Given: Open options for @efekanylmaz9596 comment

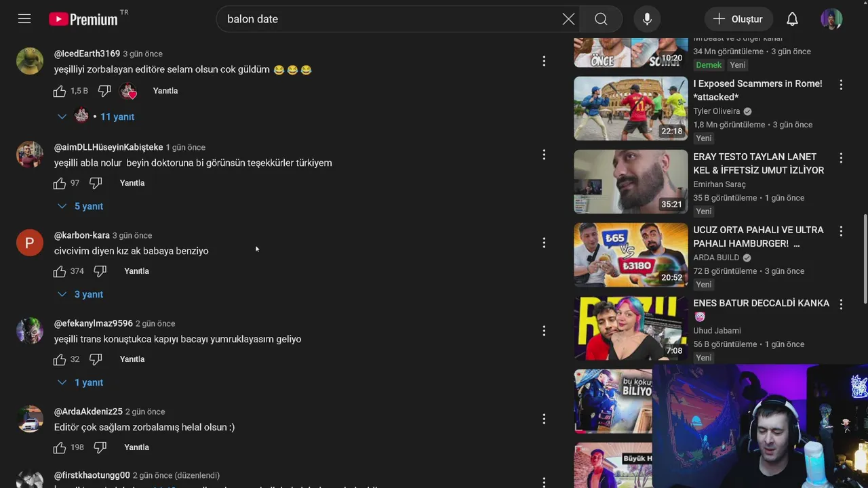Looking at the screenshot, I should tap(544, 331).
